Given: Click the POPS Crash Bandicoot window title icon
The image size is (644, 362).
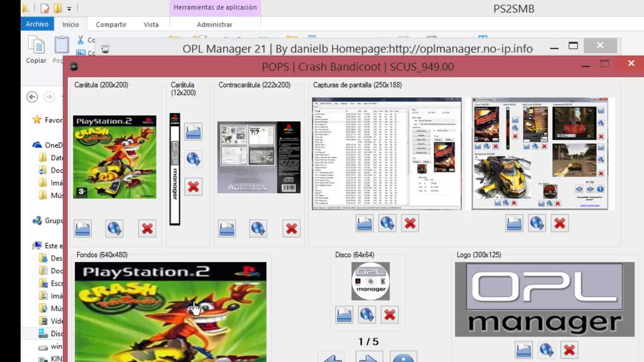Looking at the screenshot, I should (73, 66).
